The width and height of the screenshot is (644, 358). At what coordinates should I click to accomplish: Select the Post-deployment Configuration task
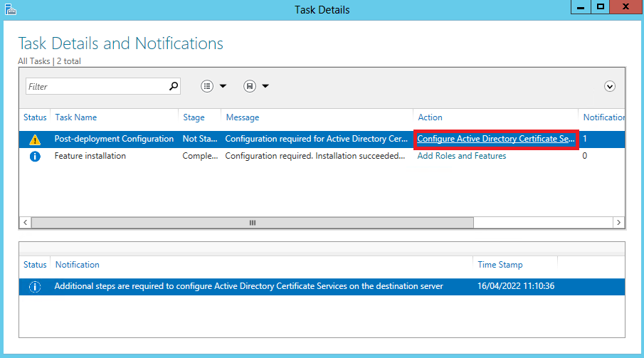(x=114, y=139)
